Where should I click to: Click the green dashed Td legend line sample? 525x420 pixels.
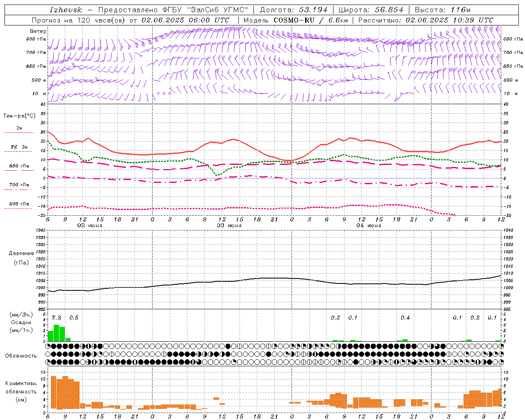coord(18,152)
